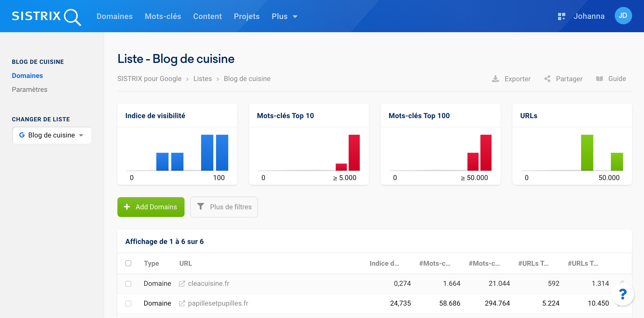The height and width of the screenshot is (318, 644).
Task: Select Domaines in the sidebar
Action: tap(27, 76)
